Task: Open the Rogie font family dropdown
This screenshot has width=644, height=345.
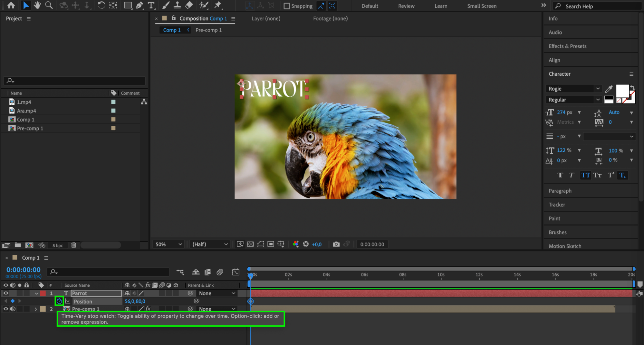Action: click(x=598, y=89)
